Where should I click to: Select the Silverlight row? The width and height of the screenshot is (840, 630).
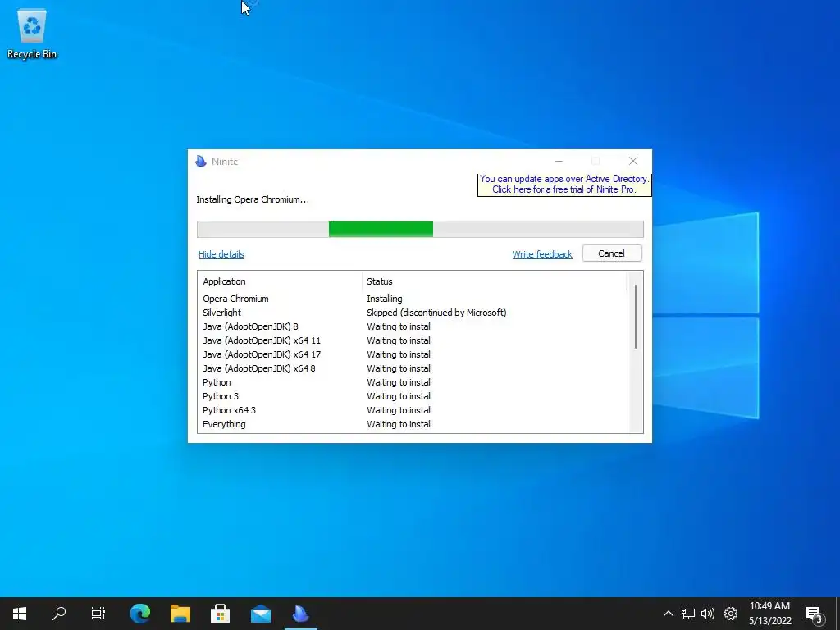coord(413,313)
